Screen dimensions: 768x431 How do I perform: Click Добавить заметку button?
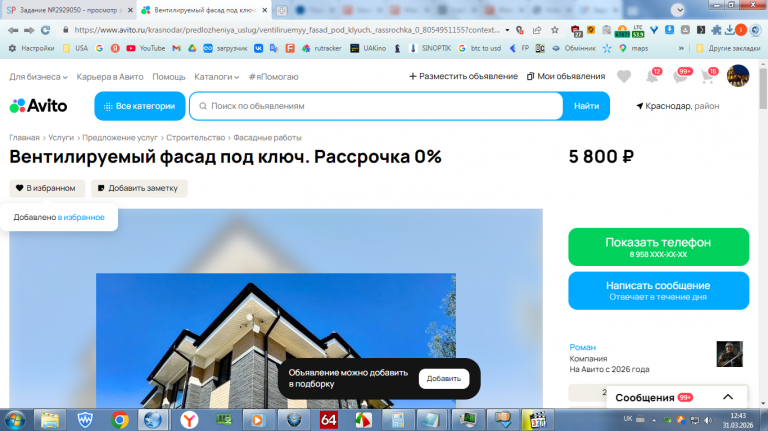(139, 188)
